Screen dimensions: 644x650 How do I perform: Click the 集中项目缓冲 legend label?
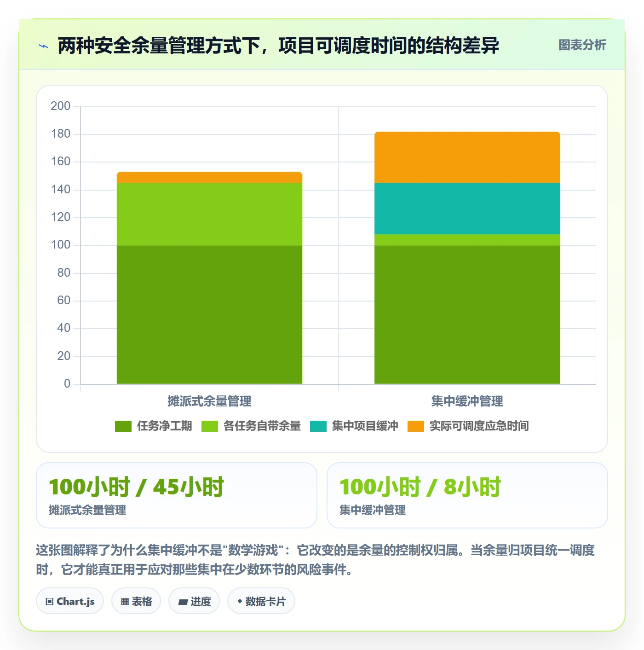click(x=365, y=426)
